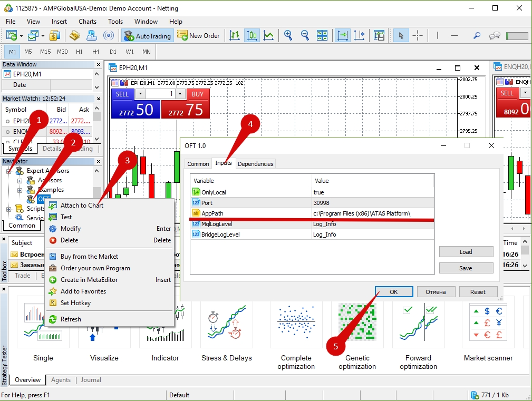Expand the Examples folder in Navigator

(20, 190)
